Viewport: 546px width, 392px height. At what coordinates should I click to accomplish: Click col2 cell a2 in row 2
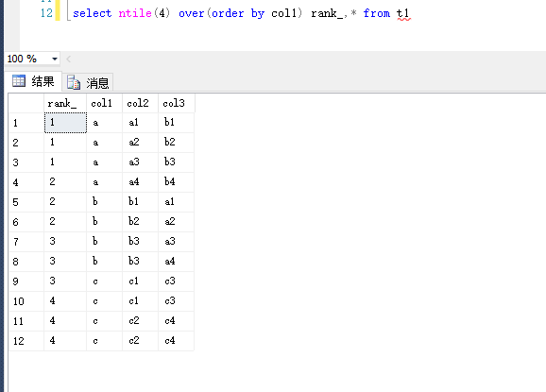(x=141, y=143)
